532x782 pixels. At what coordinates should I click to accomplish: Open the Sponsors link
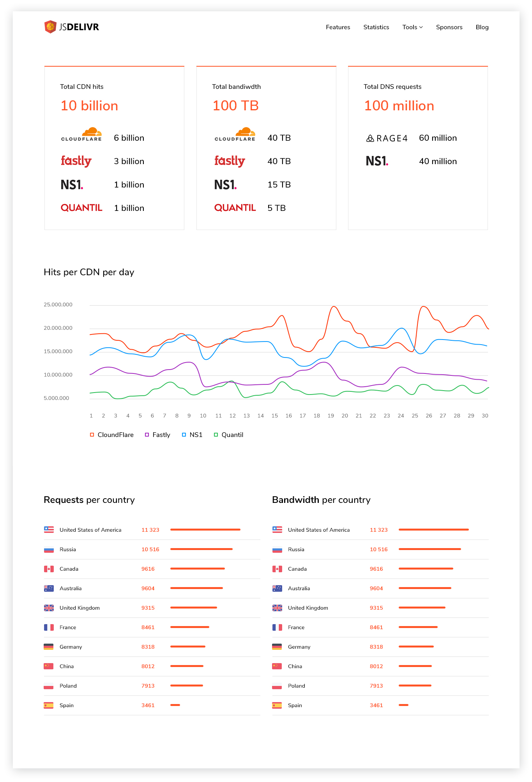click(x=449, y=27)
